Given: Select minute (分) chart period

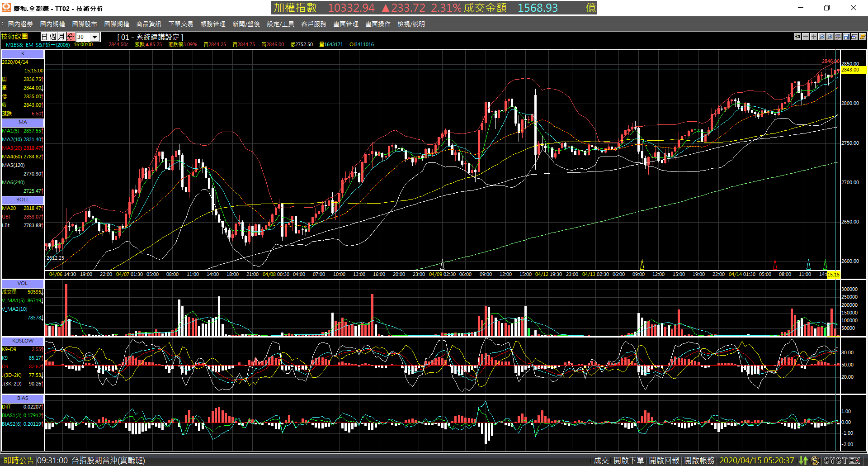Looking at the screenshot, I should [71, 37].
